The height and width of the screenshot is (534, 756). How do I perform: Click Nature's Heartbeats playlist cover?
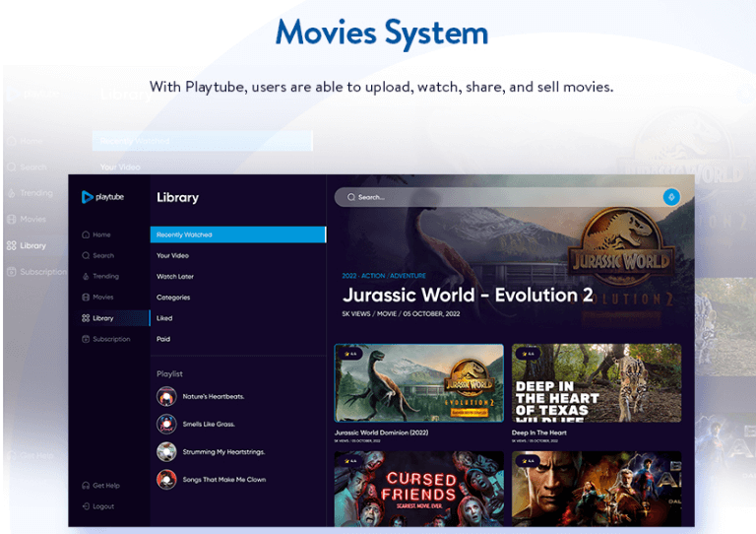point(166,396)
